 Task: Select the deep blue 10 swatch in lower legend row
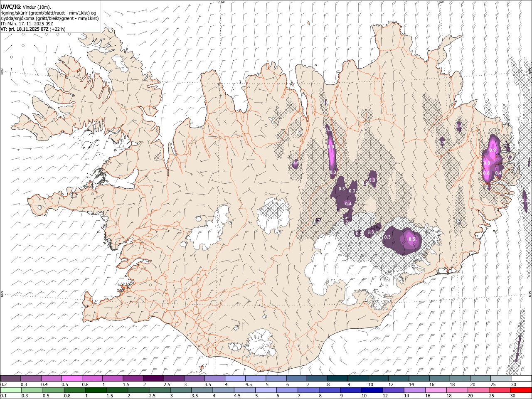tap(371, 390)
